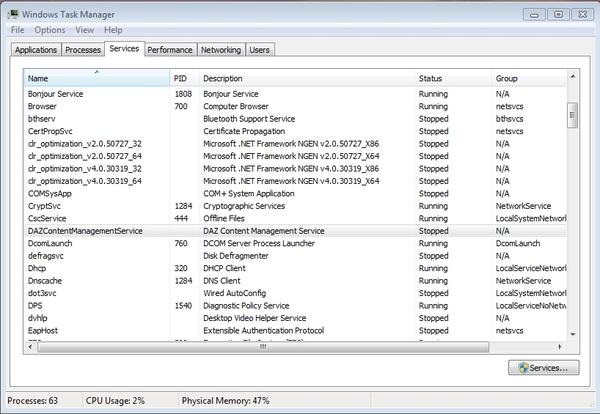Select the defragsvc service row
The image size is (600, 414).
295,256
